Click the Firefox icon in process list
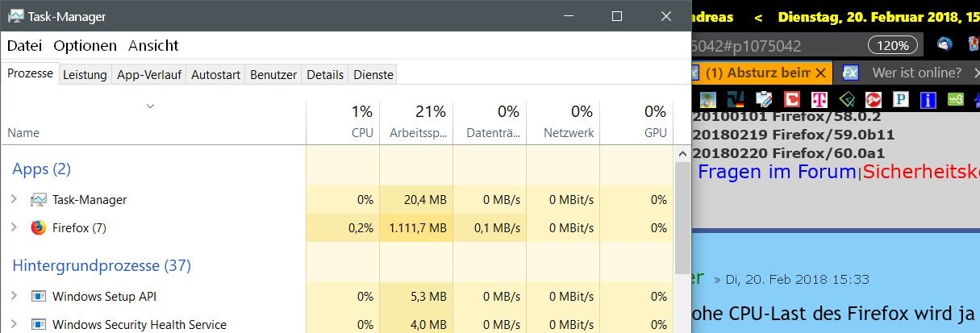The image size is (980, 333). tap(38, 227)
